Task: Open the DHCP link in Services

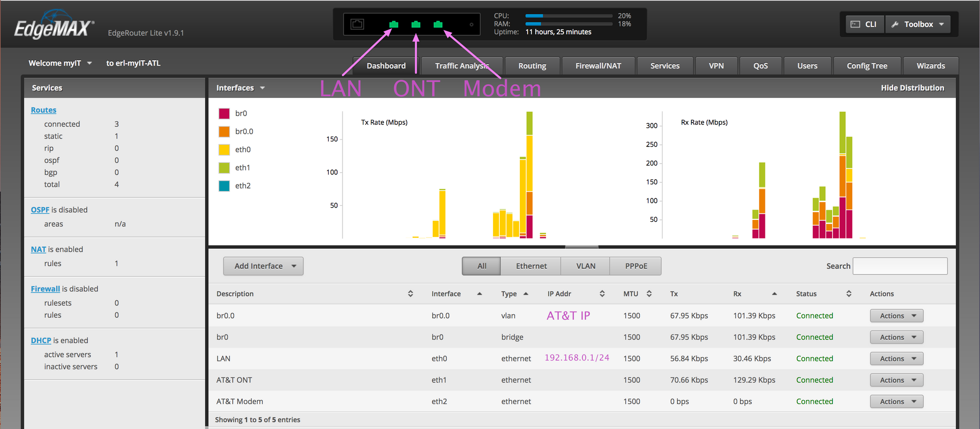Action: point(41,340)
